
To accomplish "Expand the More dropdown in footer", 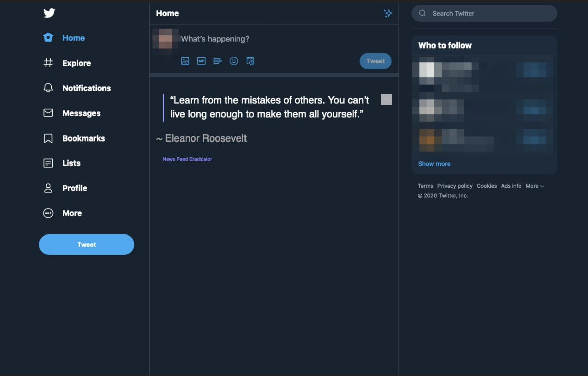I will click(x=535, y=186).
